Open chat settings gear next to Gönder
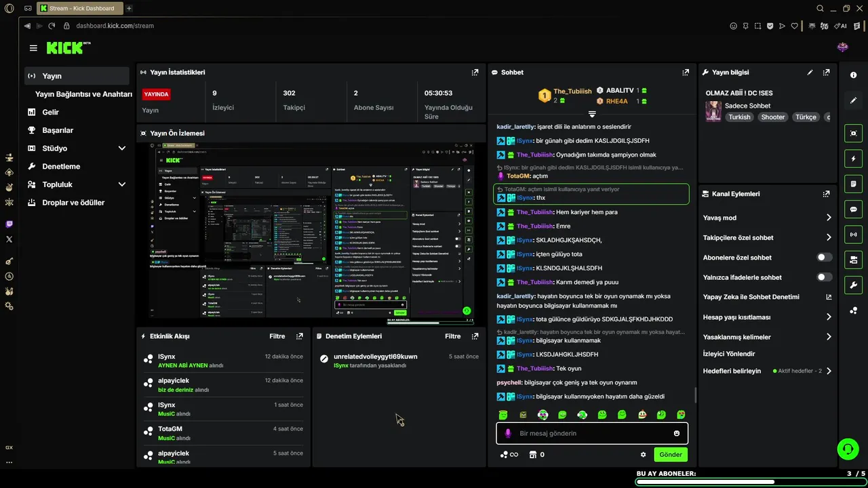The width and height of the screenshot is (868, 488). (643, 455)
